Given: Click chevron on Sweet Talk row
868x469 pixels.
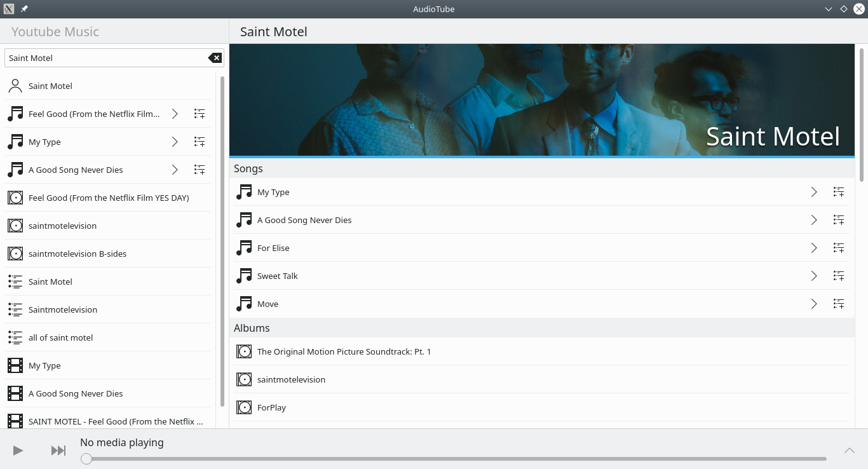Looking at the screenshot, I should click(814, 276).
